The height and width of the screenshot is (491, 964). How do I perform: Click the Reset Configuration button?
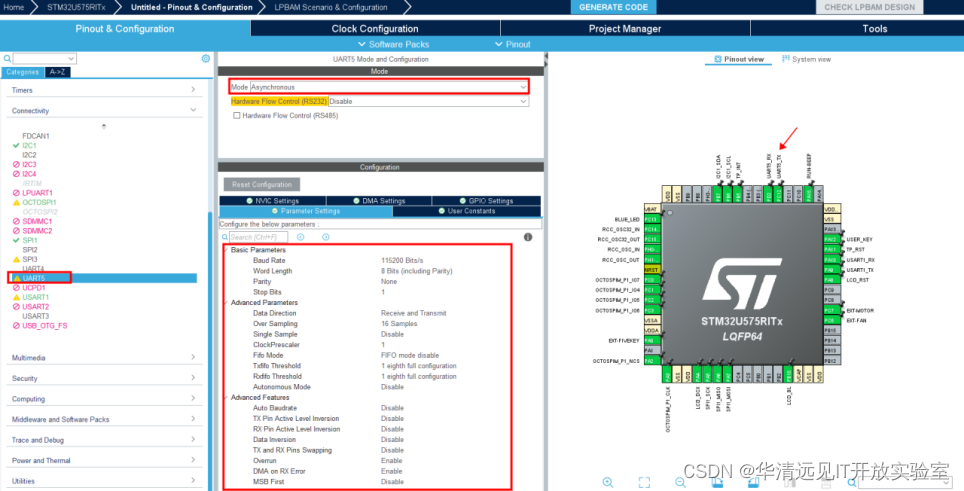262,184
